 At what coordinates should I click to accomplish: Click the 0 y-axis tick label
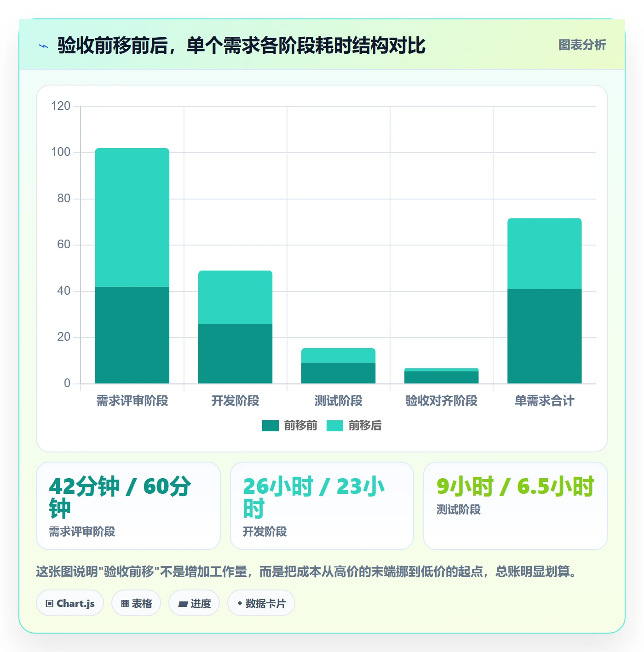coord(67,383)
